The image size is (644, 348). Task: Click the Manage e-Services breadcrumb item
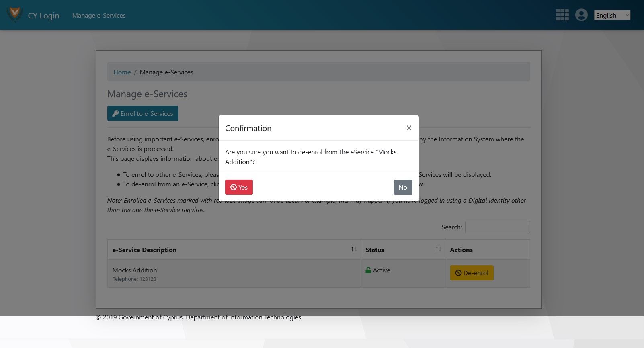click(x=166, y=72)
